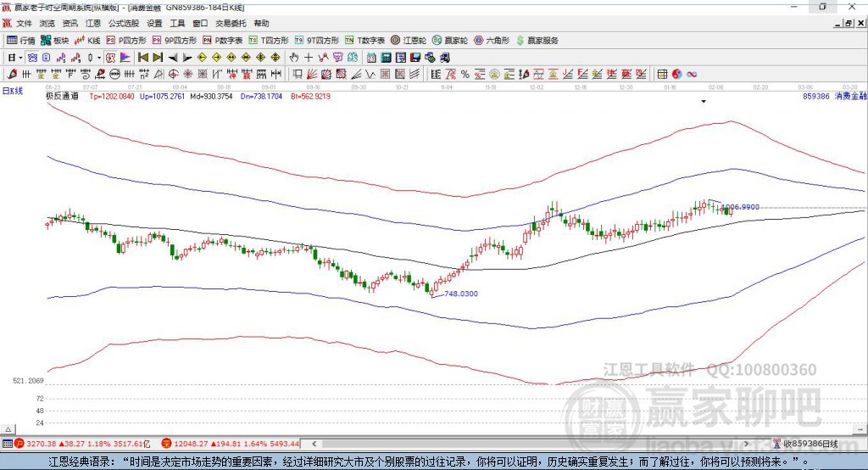This screenshot has width=868, height=470.
Task: Click the infinity symbol icon
Action: click(x=692, y=74)
